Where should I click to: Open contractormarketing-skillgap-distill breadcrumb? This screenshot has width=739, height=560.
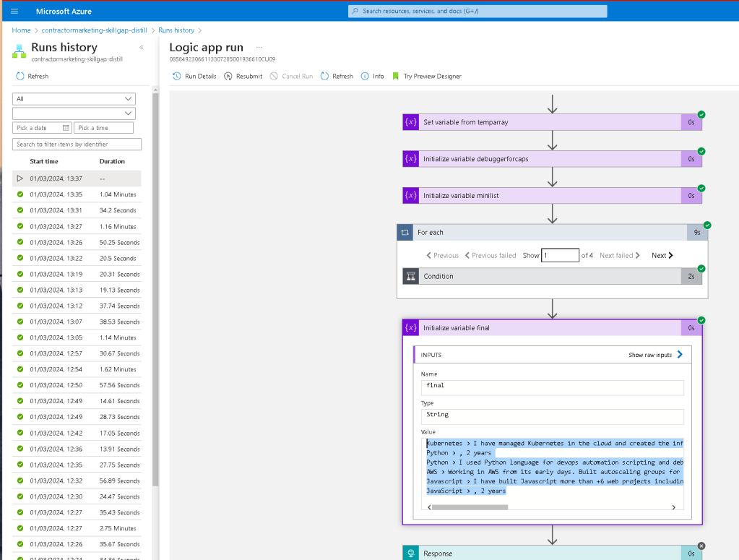pyautogui.click(x=94, y=30)
